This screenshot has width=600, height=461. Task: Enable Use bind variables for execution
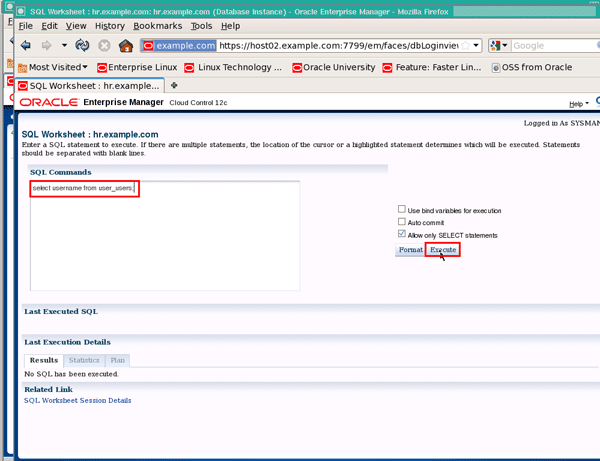(x=401, y=209)
